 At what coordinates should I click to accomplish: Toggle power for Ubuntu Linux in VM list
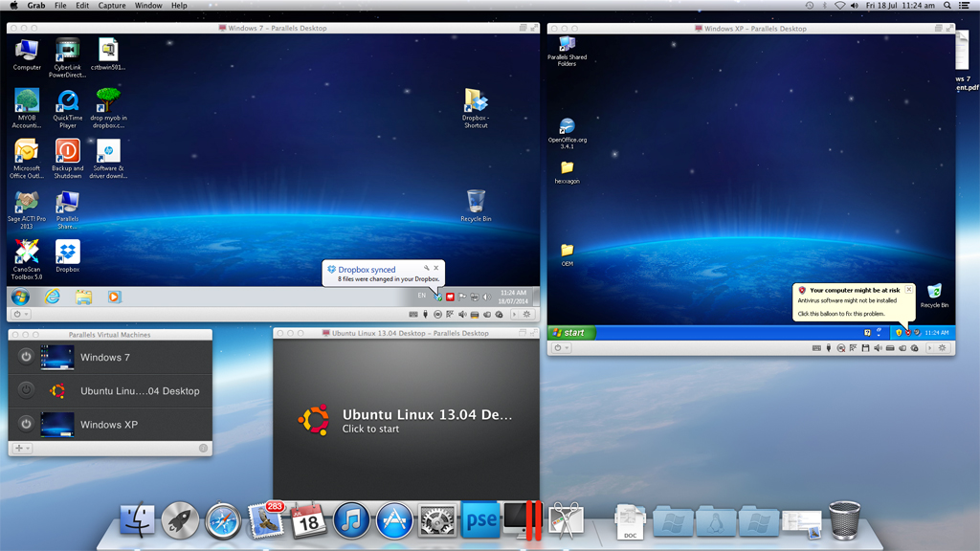point(26,390)
